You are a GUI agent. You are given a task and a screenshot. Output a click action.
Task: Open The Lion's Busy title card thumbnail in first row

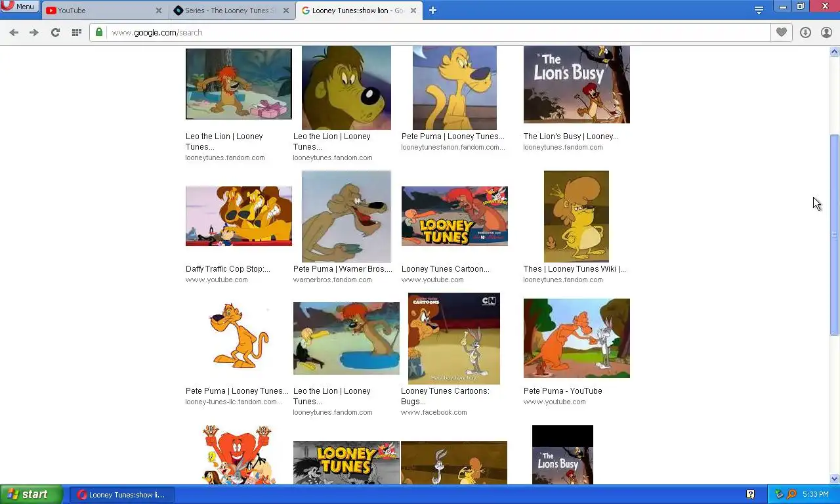pyautogui.click(x=577, y=85)
